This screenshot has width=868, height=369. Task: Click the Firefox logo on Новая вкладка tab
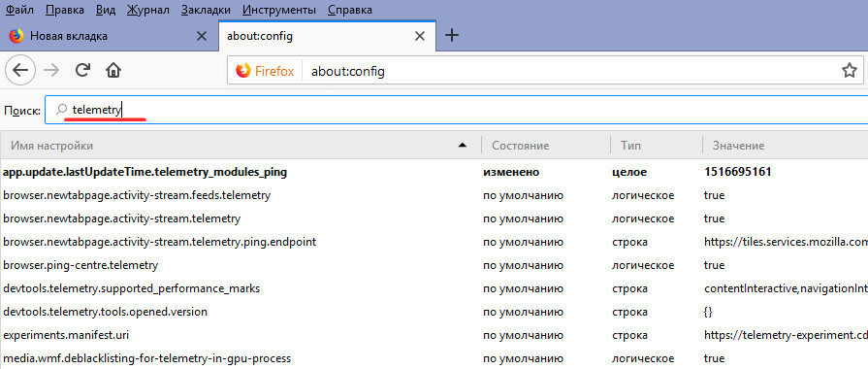pos(16,36)
